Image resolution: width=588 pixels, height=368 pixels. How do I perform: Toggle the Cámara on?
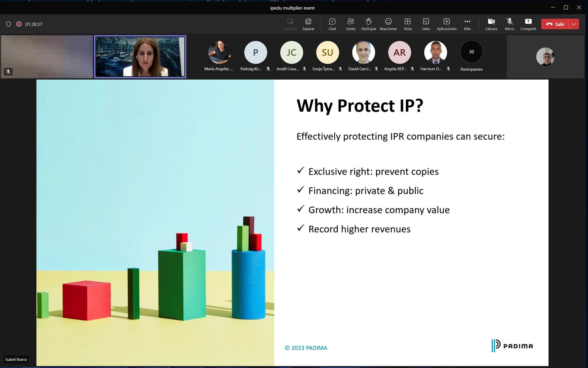(491, 24)
